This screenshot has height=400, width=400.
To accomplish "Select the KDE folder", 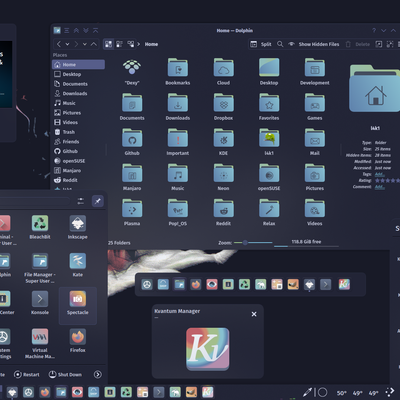I will click(x=223, y=142).
